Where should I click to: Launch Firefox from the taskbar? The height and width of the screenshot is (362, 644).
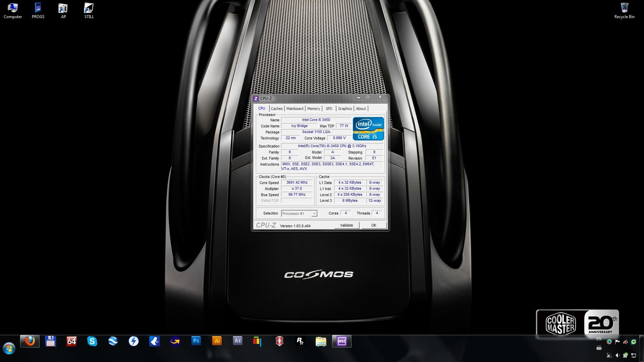(x=30, y=341)
